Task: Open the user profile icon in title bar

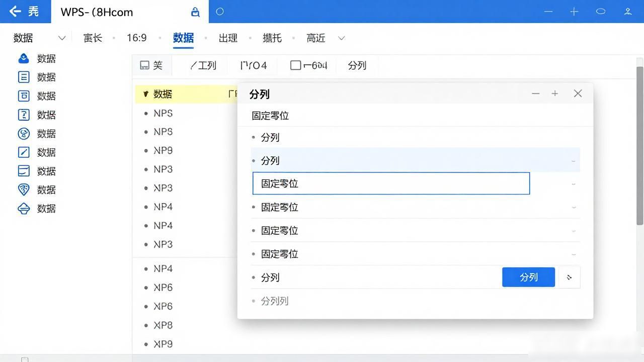Action: 628,12
